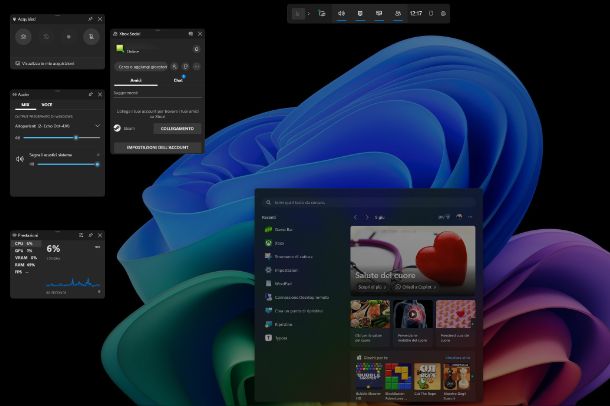
Task: Open the widget menu in Game Bar
Action: pos(298,14)
